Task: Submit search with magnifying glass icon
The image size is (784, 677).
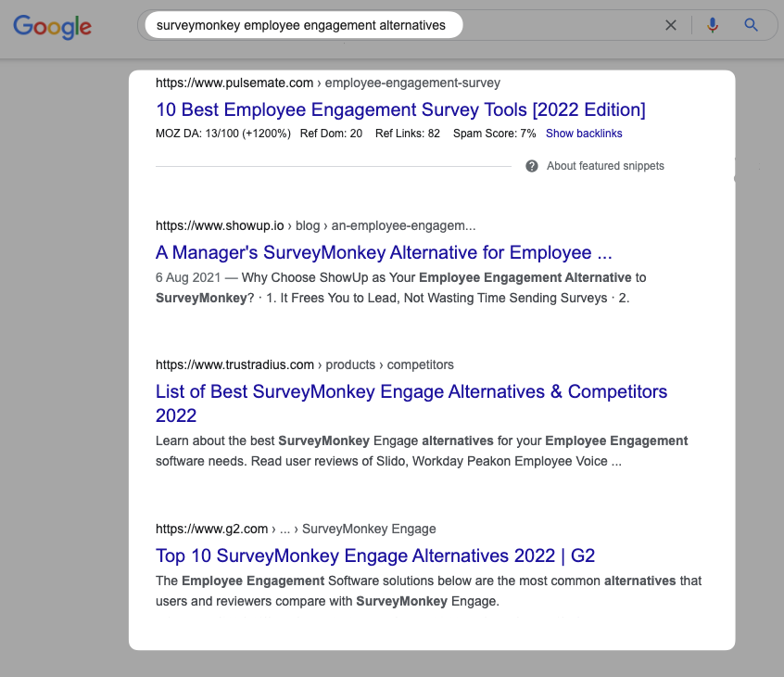Action: click(751, 25)
